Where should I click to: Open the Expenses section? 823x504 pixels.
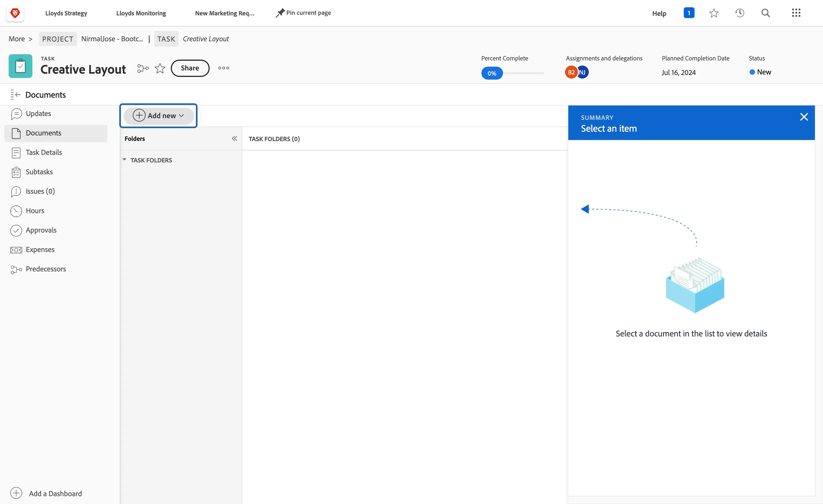click(x=56, y=250)
